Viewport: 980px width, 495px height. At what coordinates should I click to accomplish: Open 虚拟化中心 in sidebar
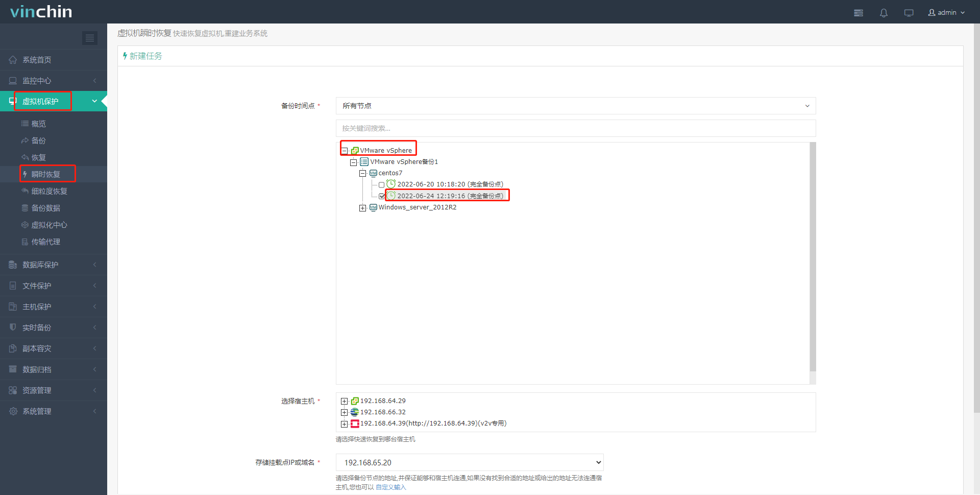tap(50, 225)
